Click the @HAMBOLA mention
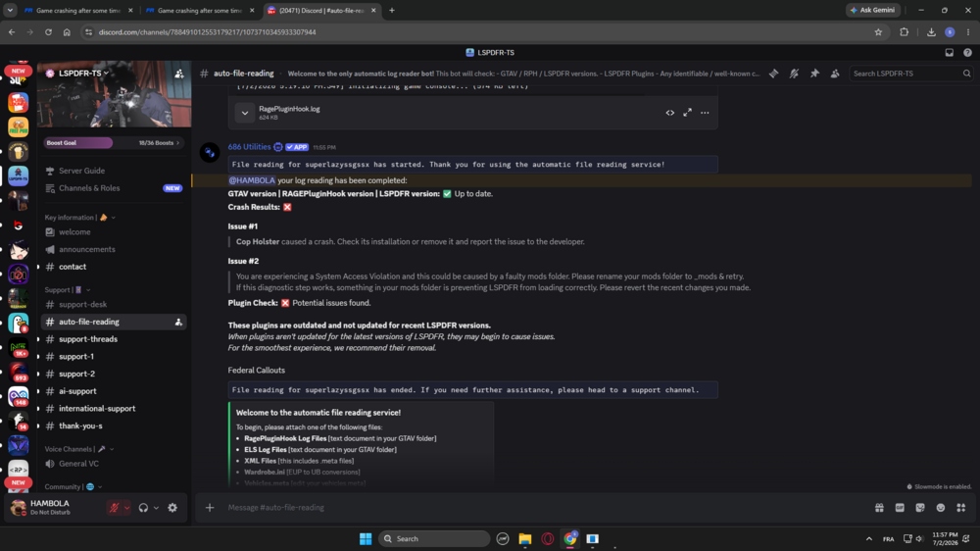Viewport: 980px width, 551px height. [x=251, y=180]
